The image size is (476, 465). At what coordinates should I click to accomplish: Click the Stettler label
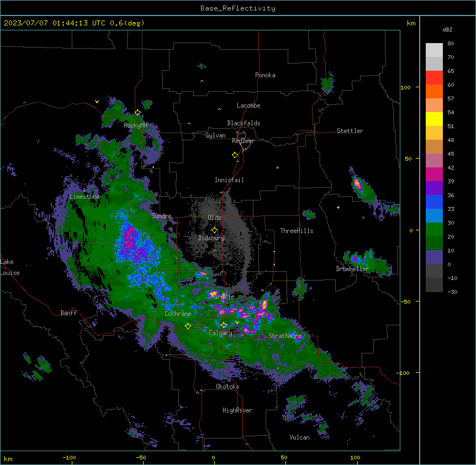(x=350, y=131)
